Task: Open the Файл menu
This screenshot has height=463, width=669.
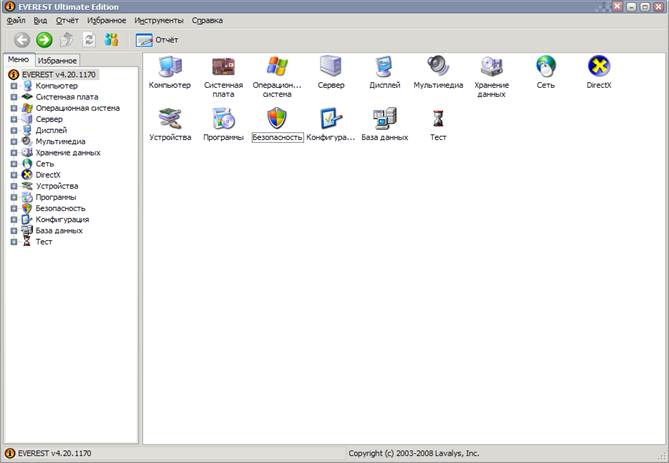Action: coord(16,20)
